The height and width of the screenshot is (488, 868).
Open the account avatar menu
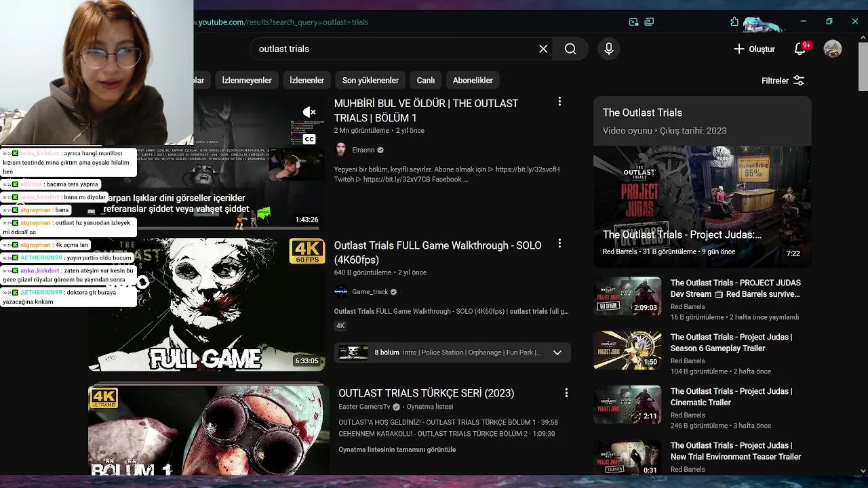(833, 49)
